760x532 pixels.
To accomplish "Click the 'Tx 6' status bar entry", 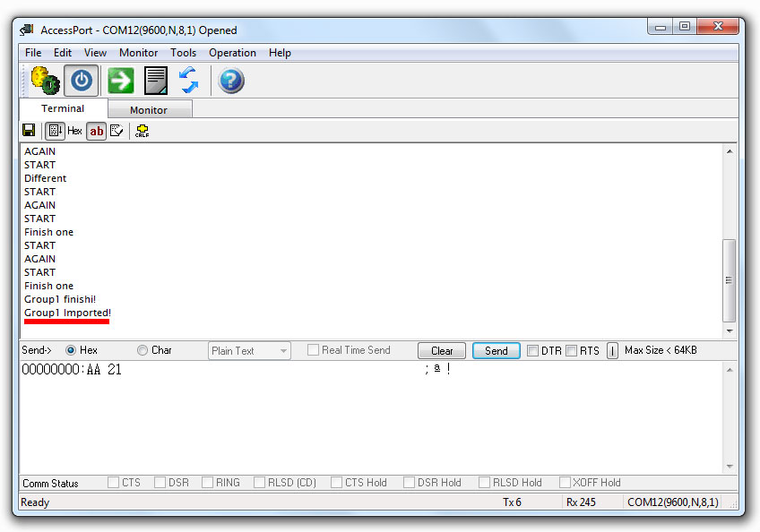I will click(x=512, y=502).
